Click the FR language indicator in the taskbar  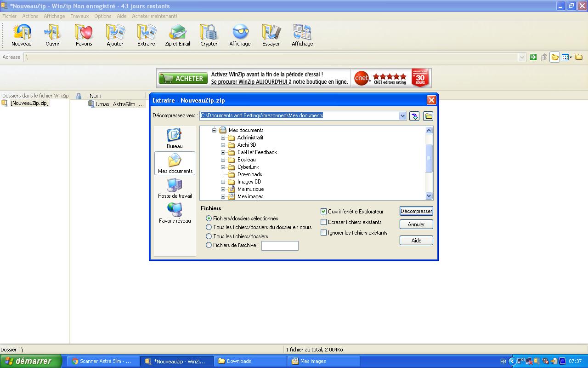click(x=503, y=362)
